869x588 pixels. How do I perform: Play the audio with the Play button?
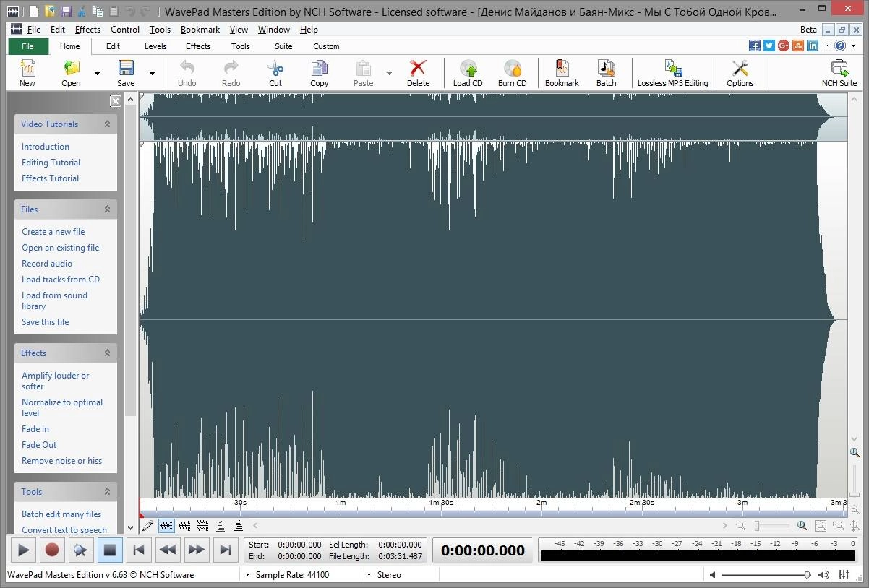(x=23, y=550)
